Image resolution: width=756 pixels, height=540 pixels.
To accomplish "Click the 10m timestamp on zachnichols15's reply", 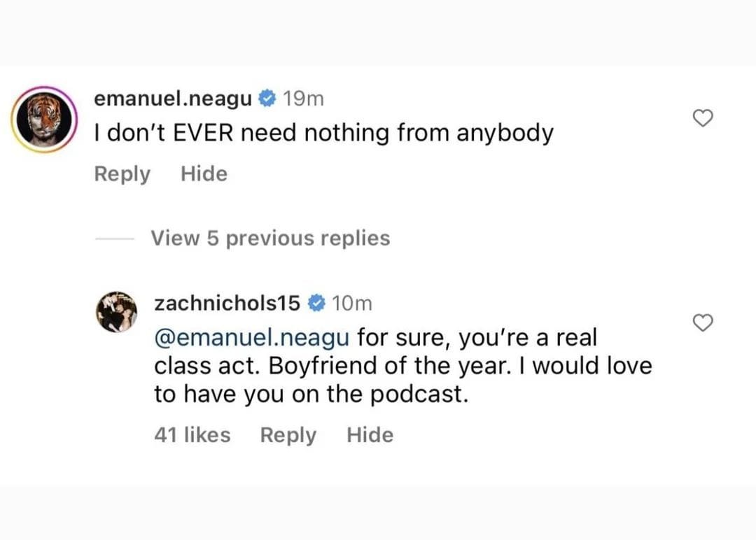I will coord(352,304).
